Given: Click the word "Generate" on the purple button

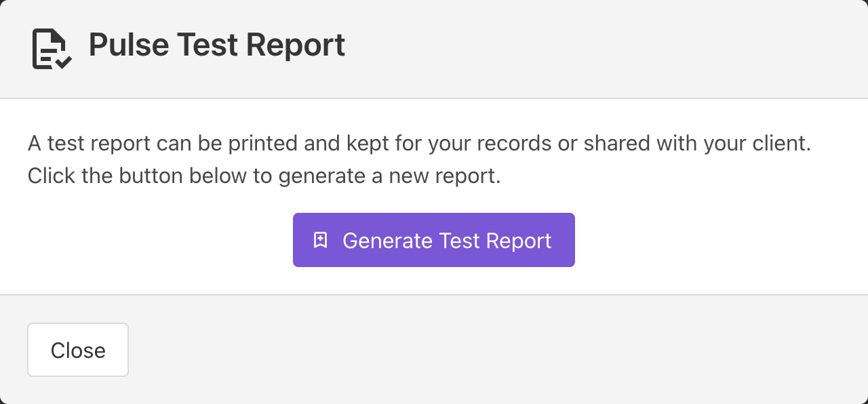Looking at the screenshot, I should click(x=387, y=241).
